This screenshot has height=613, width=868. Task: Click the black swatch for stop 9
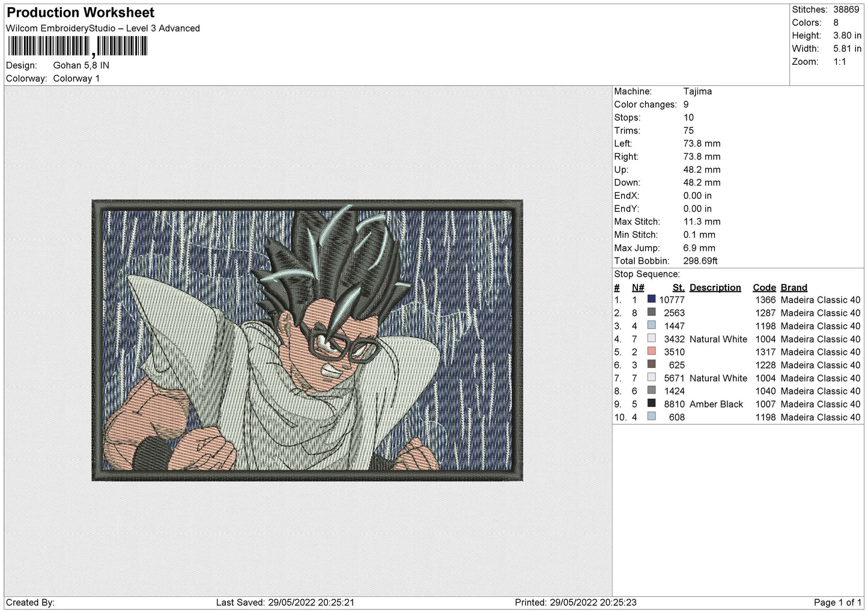[x=651, y=403]
